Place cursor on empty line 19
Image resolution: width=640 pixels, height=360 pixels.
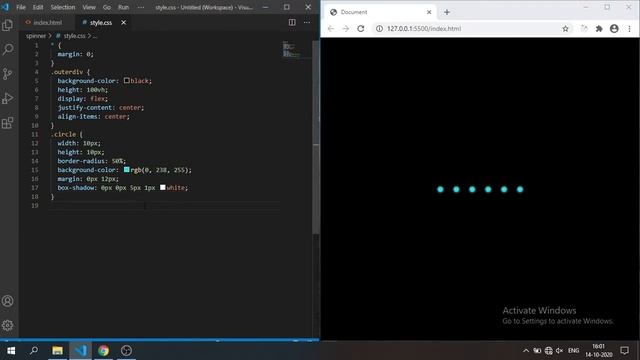163,205
